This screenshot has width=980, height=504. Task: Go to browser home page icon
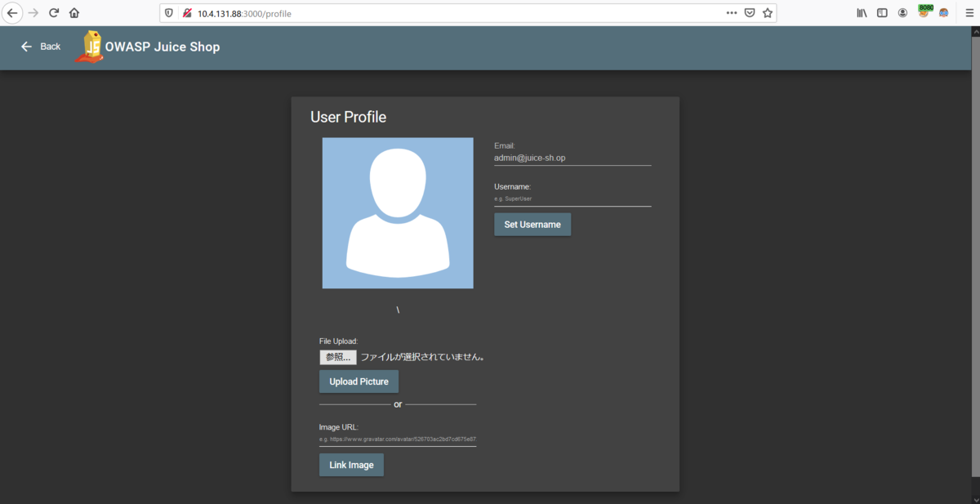tap(74, 13)
